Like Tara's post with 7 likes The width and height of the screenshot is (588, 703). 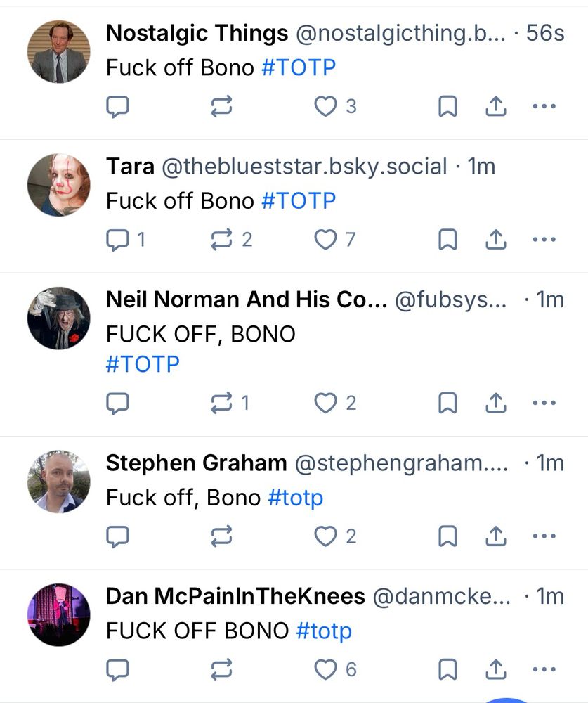pos(325,240)
